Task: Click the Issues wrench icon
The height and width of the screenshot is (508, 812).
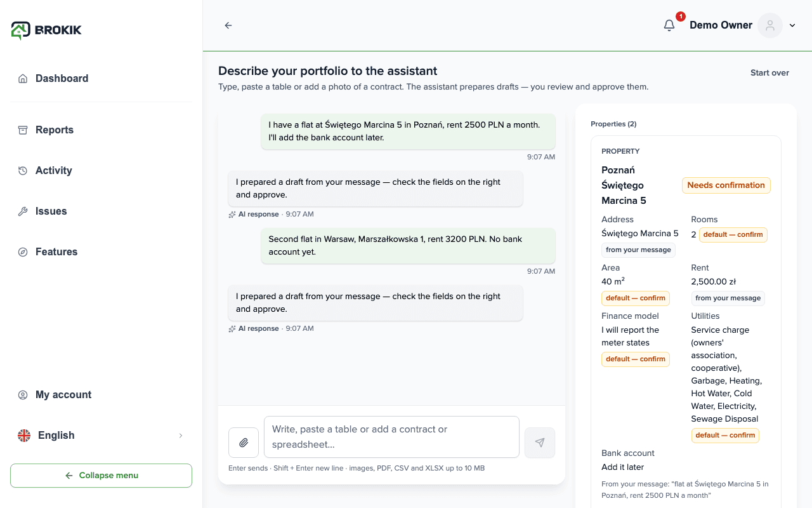Action: click(x=23, y=211)
